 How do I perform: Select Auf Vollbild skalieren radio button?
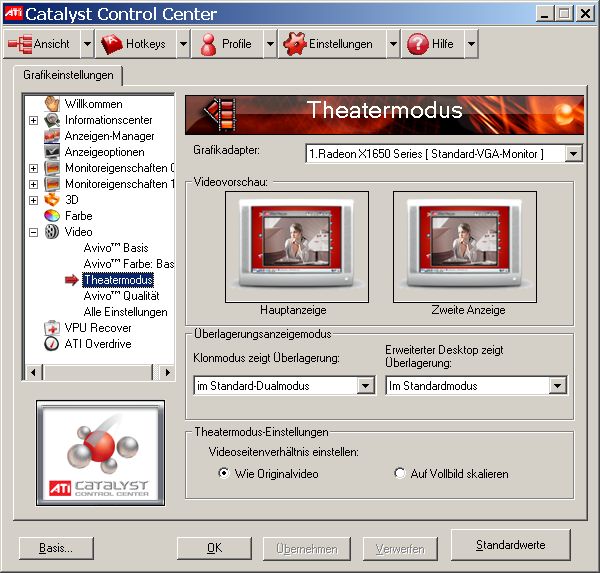pos(399,473)
